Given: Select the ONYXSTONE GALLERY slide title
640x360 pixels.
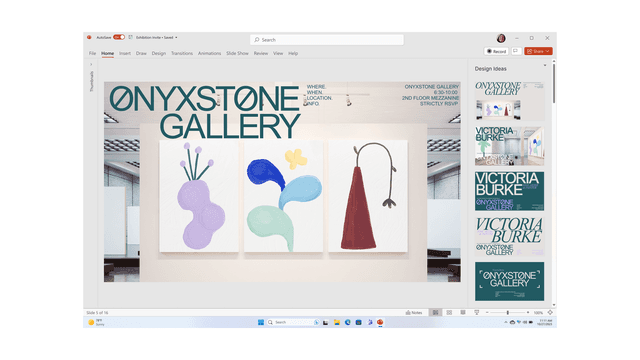Looking at the screenshot, I should click(x=205, y=112).
